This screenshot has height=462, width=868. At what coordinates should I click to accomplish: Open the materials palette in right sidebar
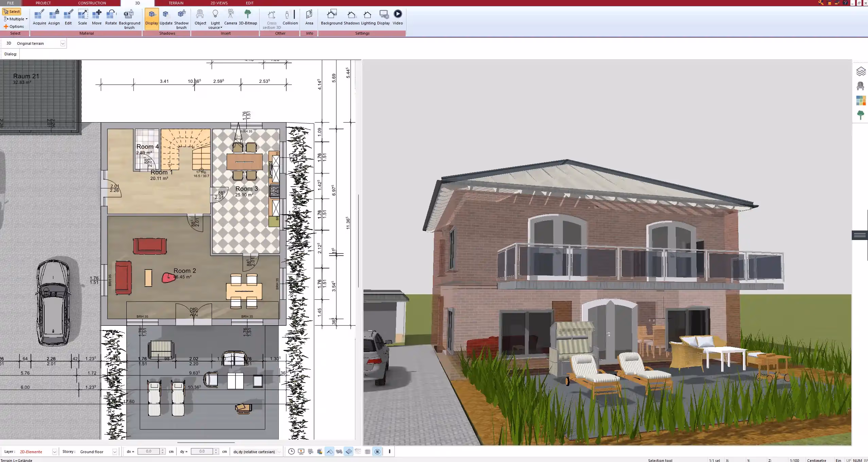(x=861, y=100)
